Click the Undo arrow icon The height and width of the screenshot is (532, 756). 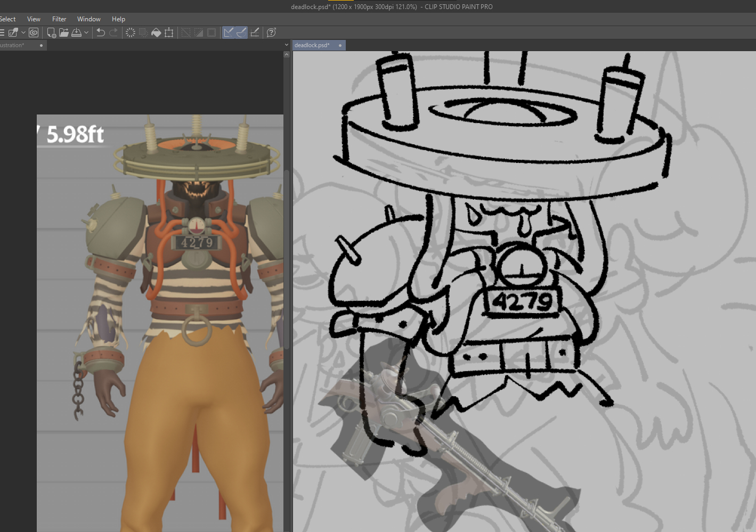[x=100, y=32]
